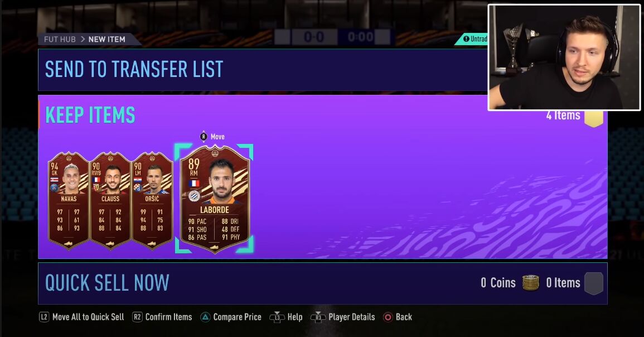
Task: Select the Keep Items section header
Action: 90,115
